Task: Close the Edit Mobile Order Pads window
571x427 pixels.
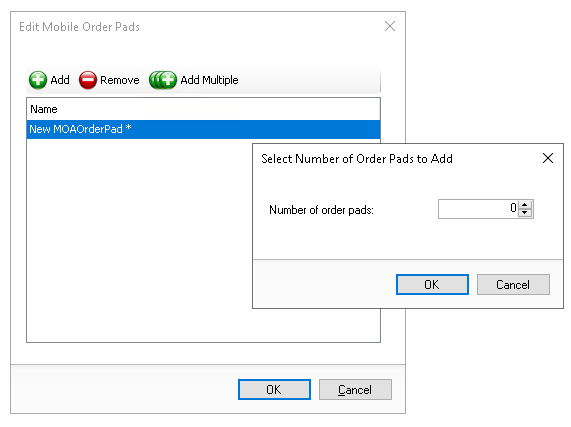Action: coord(390,26)
